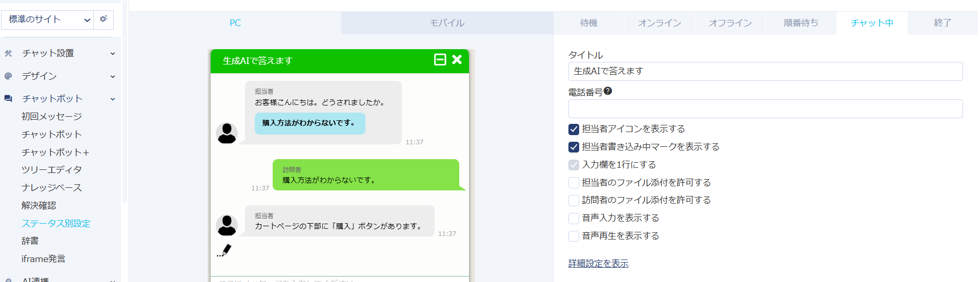Select the 順番待ち status tab
Image resolution: width=980 pixels, height=282 pixels.
click(x=801, y=23)
